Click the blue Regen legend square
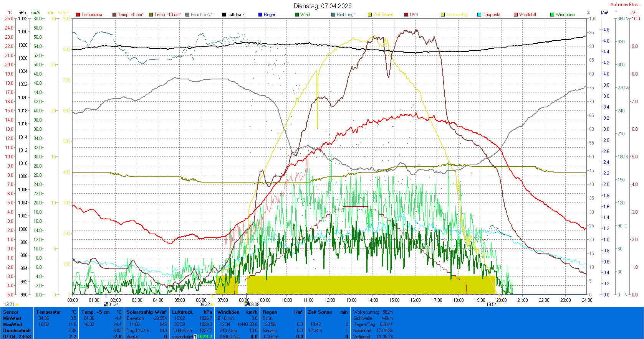The width and height of the screenshot is (644, 339). pos(260,15)
